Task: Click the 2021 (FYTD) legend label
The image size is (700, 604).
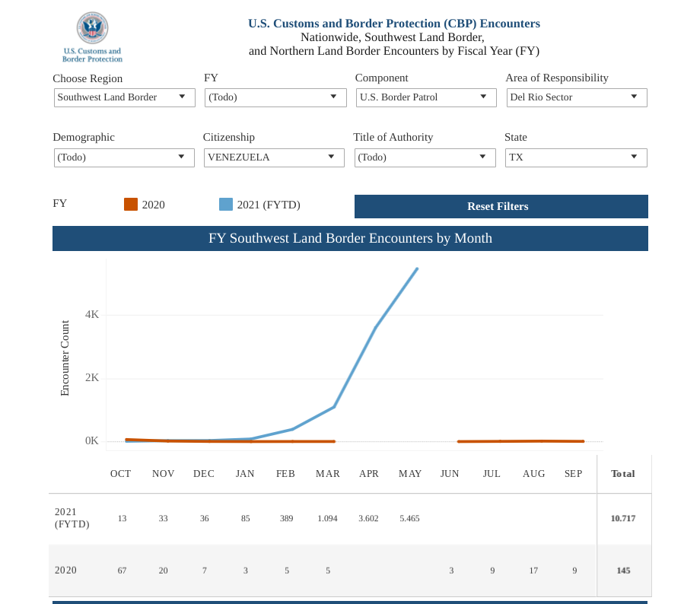Action: [x=269, y=205]
